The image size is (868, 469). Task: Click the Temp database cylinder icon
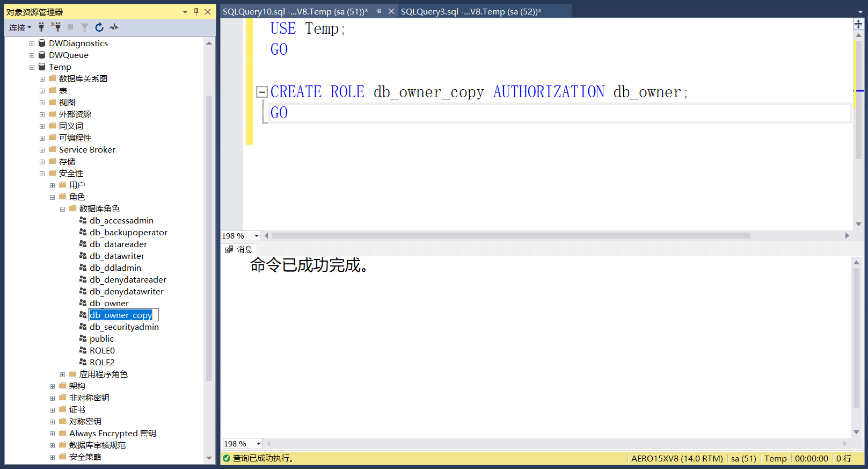coord(42,67)
